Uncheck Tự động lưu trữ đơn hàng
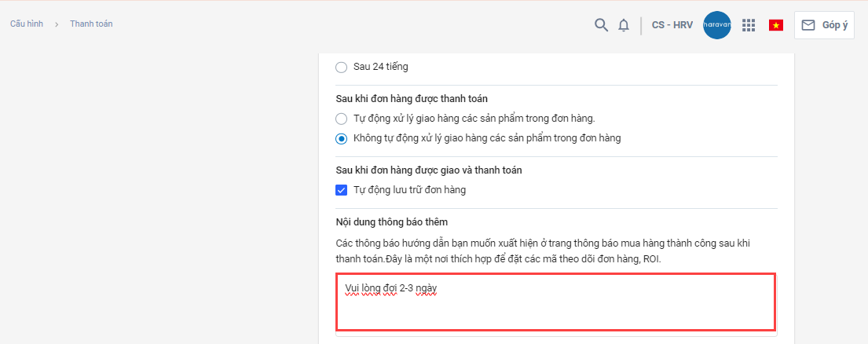Viewport: 868px width, 344px height. 342,190
